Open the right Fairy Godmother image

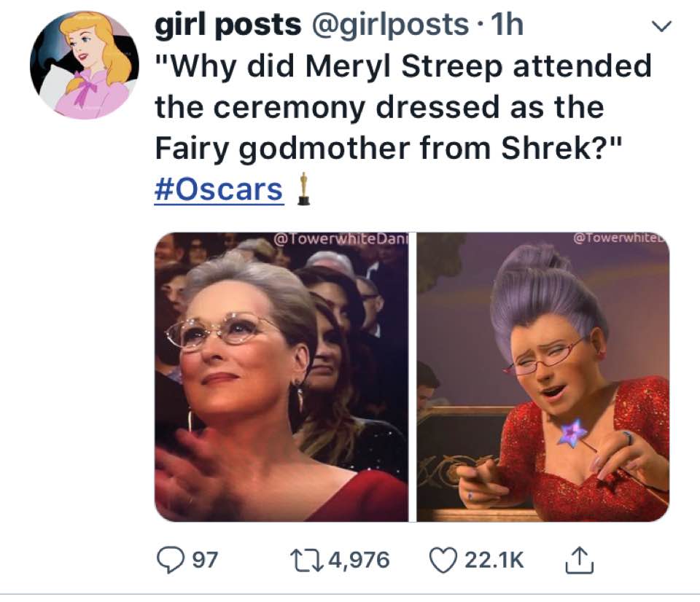(542, 377)
